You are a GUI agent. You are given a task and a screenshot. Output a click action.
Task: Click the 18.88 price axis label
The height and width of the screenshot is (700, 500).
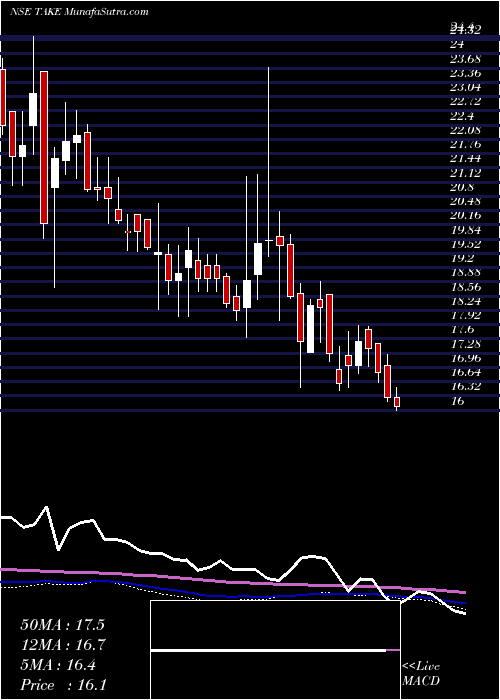[465, 272]
